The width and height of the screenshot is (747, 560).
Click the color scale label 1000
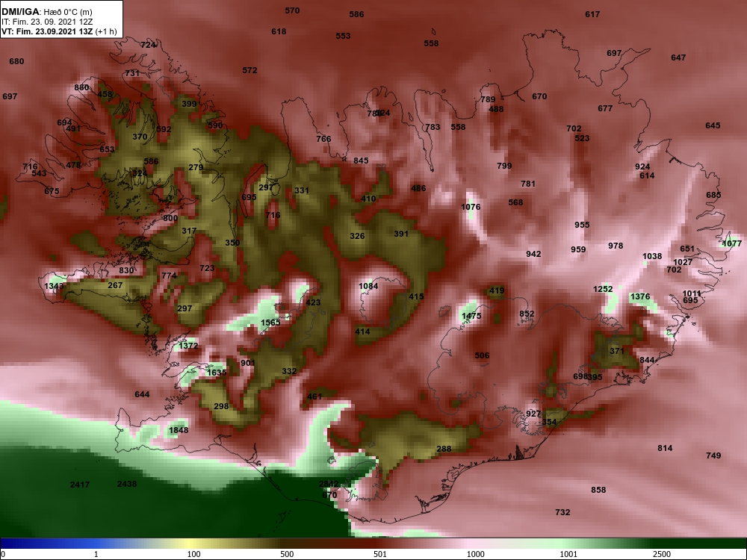pos(475,554)
